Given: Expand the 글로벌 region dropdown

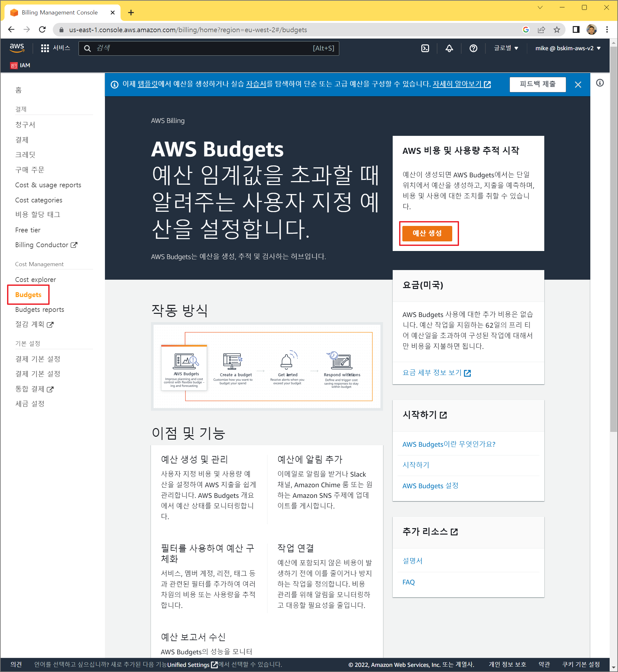Looking at the screenshot, I should [506, 48].
